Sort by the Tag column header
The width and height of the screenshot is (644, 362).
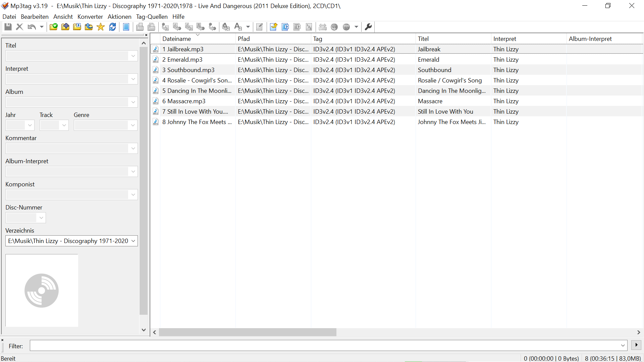point(363,39)
